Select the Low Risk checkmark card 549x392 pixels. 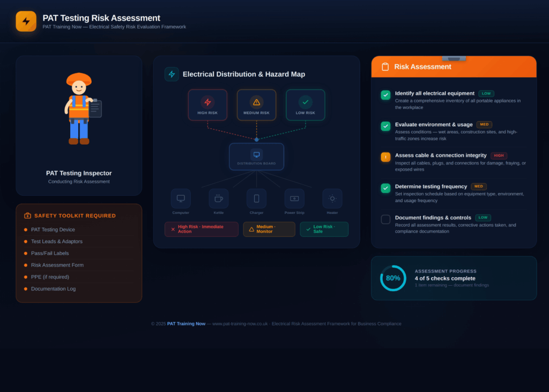tap(305, 105)
